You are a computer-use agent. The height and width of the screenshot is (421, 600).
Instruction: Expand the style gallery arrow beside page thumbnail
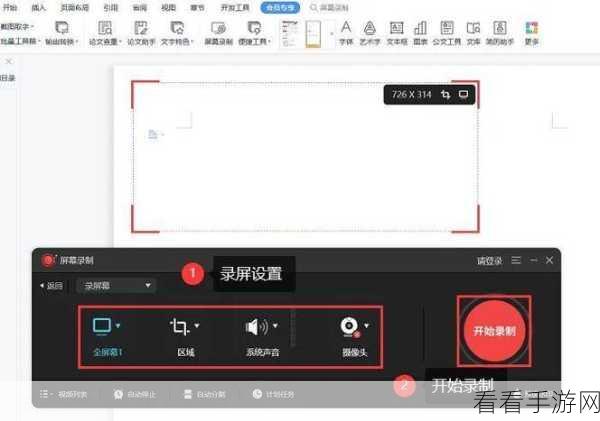point(331,34)
